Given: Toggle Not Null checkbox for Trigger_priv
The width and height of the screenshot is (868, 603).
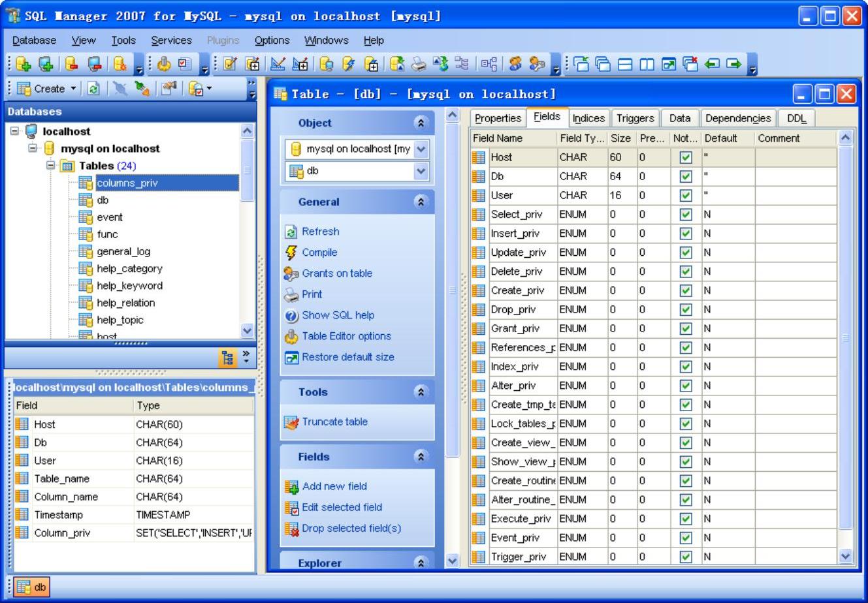Looking at the screenshot, I should coord(685,557).
